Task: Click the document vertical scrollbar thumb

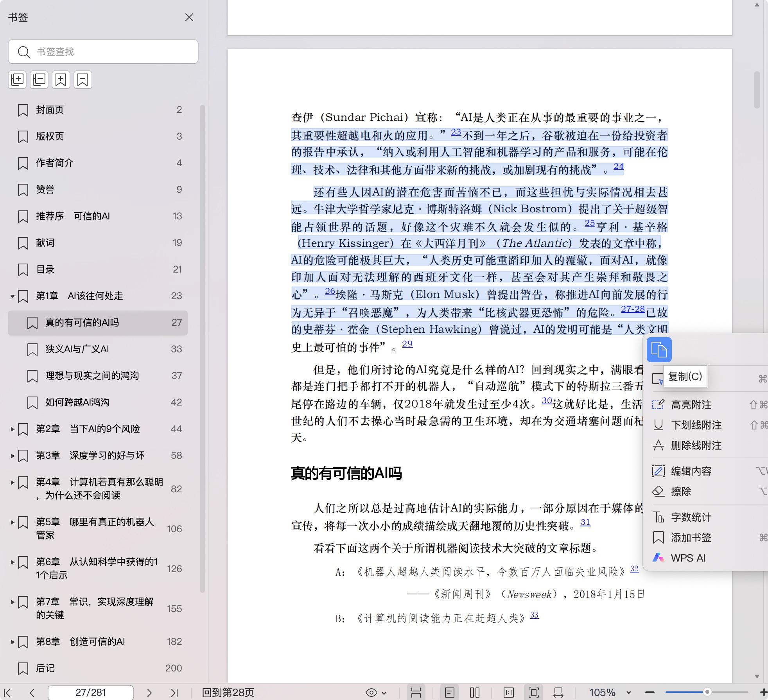Action: click(757, 90)
